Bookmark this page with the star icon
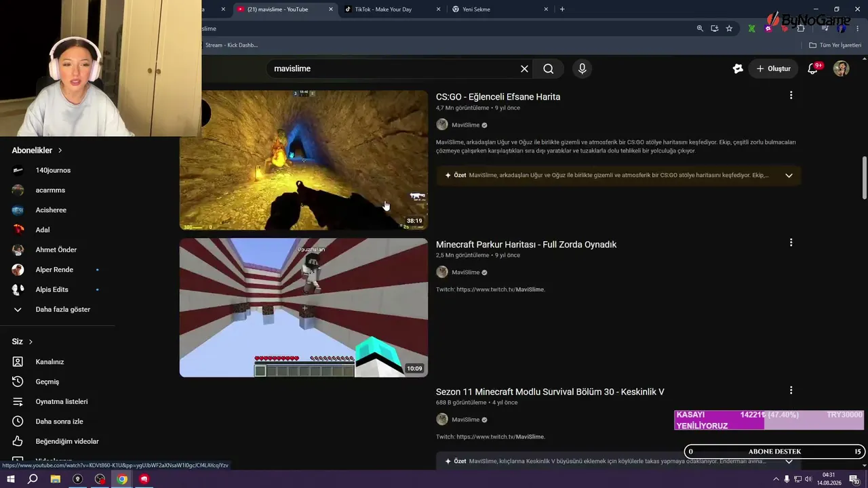Screen dimensions: 868x488 [729, 28]
